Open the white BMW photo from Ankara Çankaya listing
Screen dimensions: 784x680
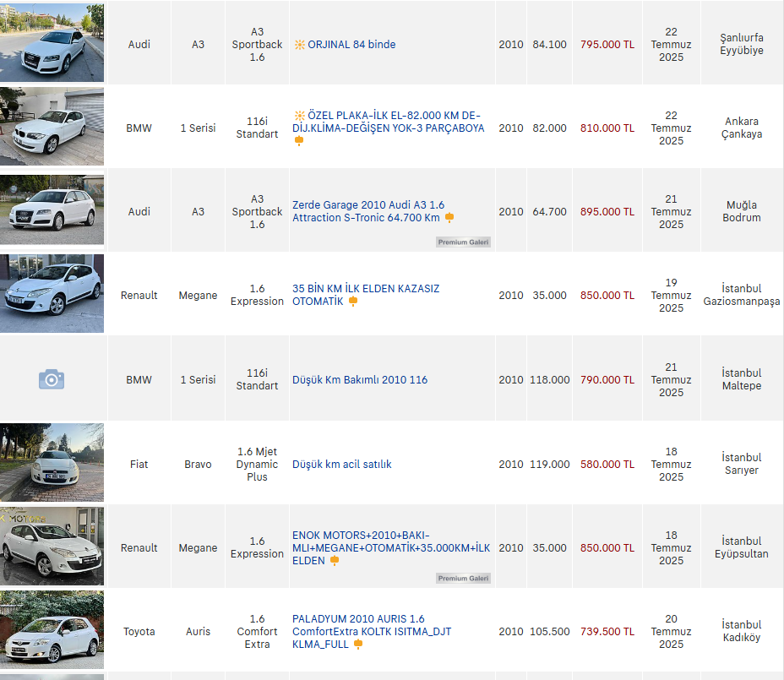[52, 127]
